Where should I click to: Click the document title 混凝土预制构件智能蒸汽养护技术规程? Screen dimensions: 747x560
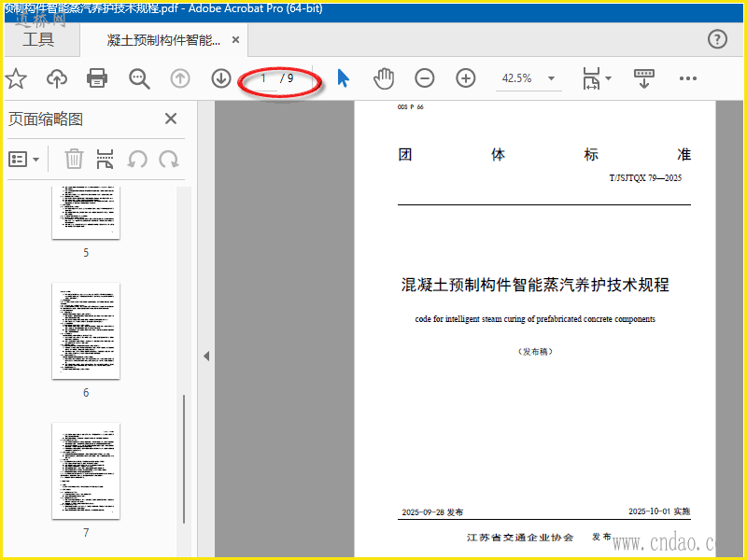tap(535, 285)
